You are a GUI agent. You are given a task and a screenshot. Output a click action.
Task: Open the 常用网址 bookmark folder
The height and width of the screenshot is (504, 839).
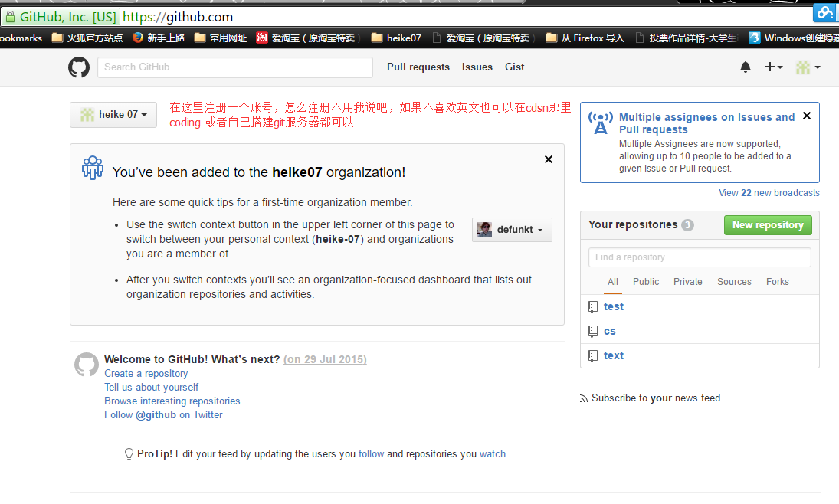(x=221, y=38)
